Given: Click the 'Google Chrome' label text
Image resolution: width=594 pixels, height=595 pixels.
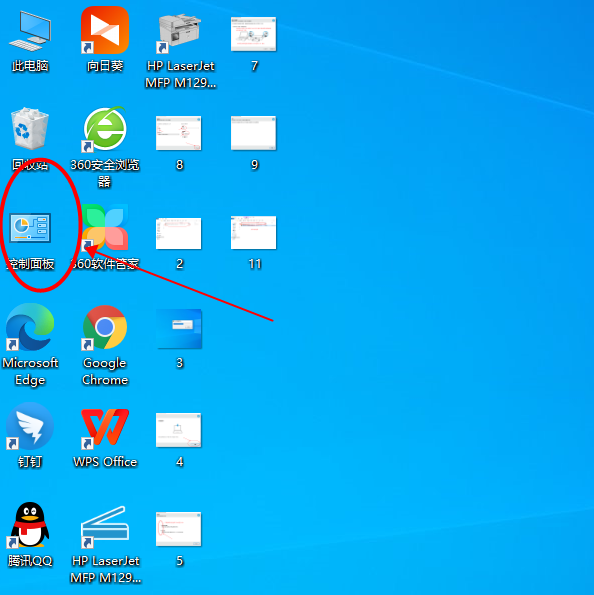Looking at the screenshot, I should [x=105, y=371].
